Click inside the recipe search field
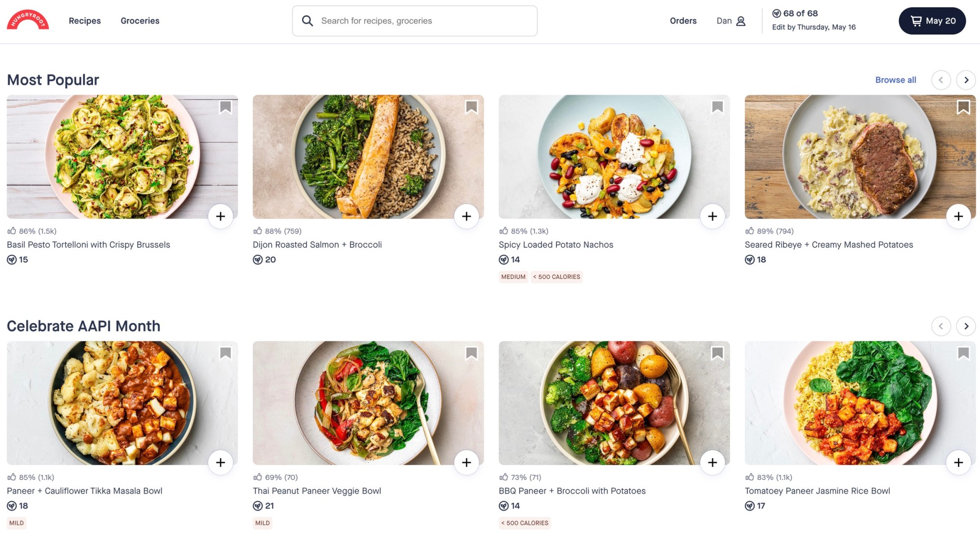980x551 pixels. (415, 21)
